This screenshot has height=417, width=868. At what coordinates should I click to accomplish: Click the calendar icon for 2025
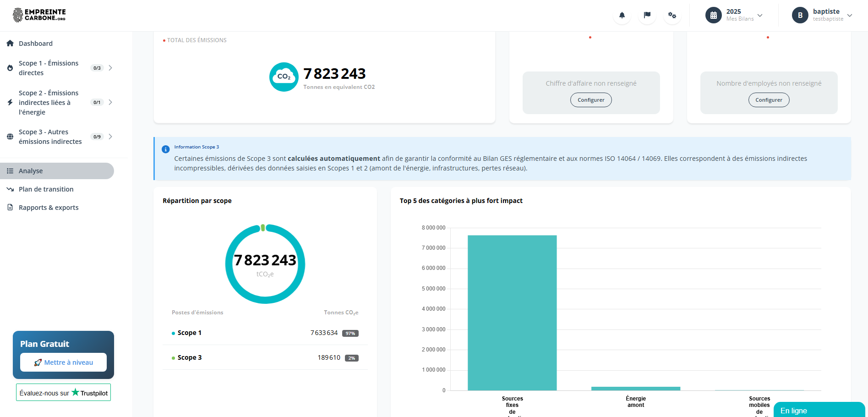click(x=713, y=15)
